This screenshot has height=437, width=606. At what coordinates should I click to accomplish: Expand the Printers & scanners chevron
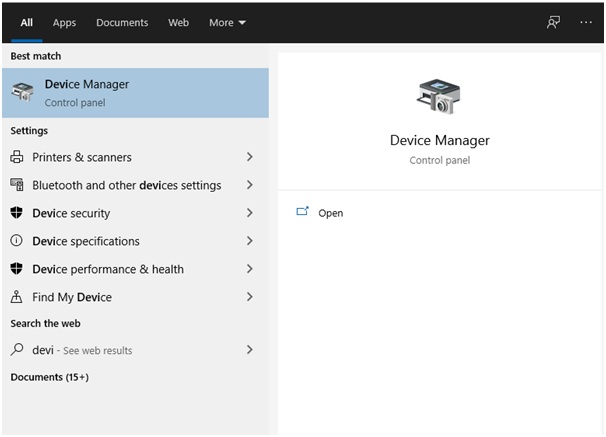tap(250, 157)
